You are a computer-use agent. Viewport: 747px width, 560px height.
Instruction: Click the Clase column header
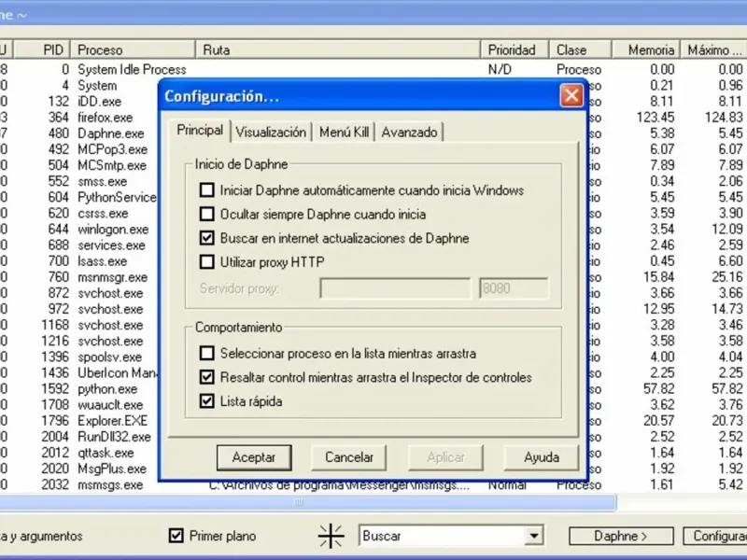tap(580, 49)
